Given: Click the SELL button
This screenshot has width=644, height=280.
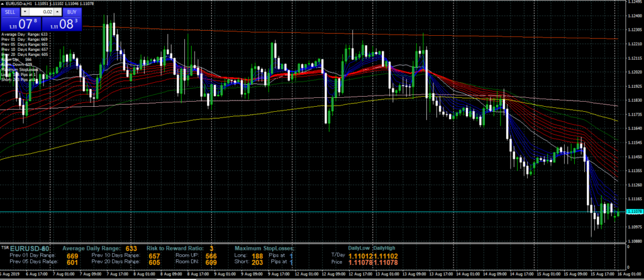Looking at the screenshot, I should click(x=10, y=12).
